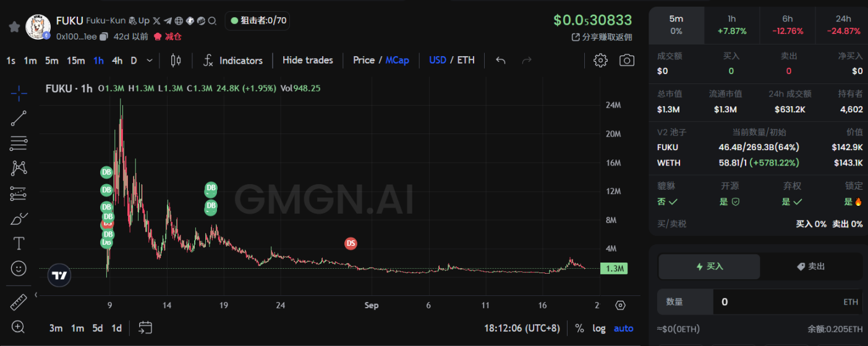
Task: Select ETH as chart currency
Action: (x=466, y=60)
